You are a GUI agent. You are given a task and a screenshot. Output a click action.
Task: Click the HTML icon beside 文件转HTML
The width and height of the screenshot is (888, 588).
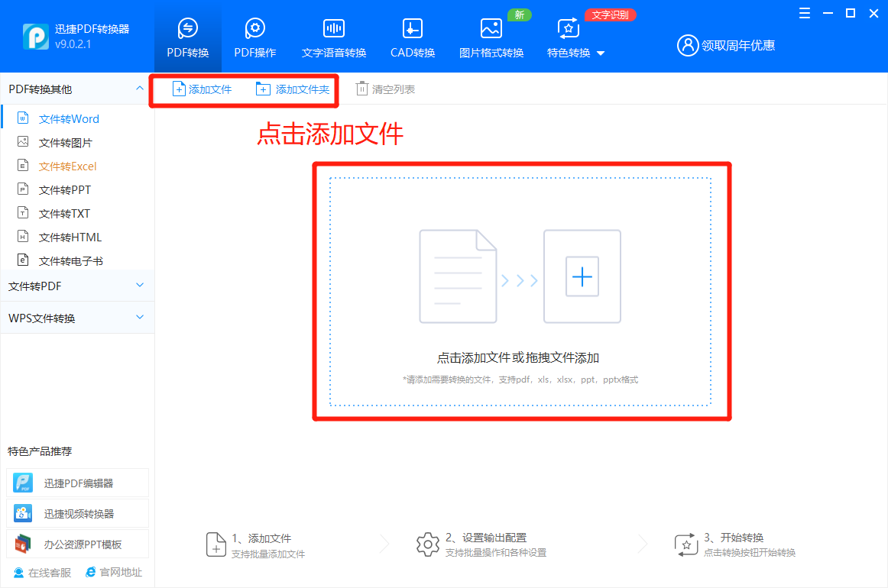[23, 237]
